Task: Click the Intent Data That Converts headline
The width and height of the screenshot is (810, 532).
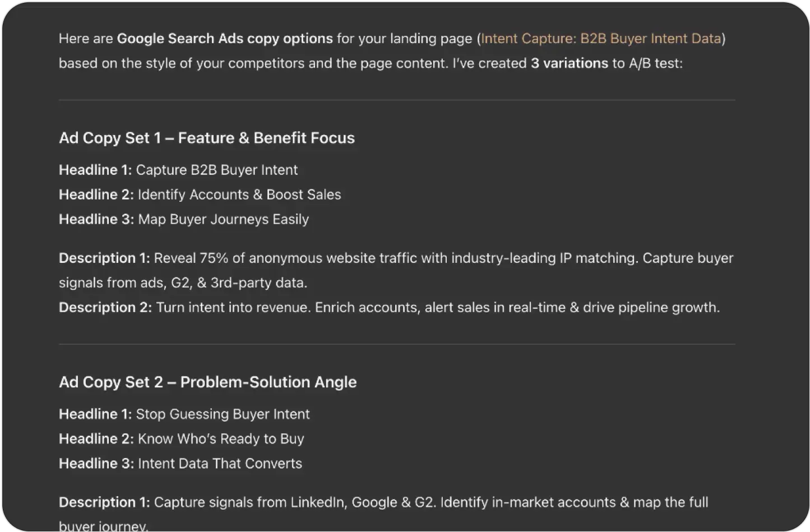Action: pos(220,463)
